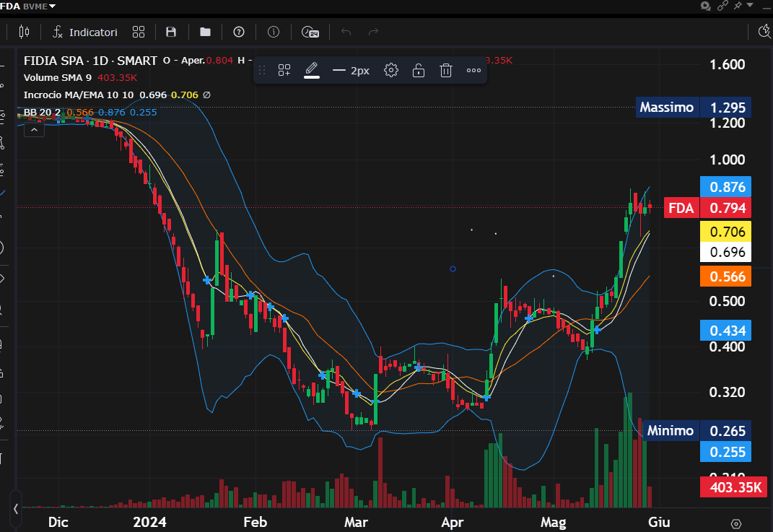Toggle the lock on the selected drawing
The height and width of the screenshot is (532, 773).
coord(418,70)
